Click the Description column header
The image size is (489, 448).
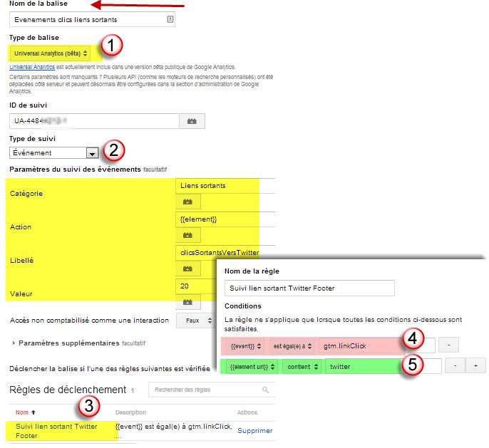point(130,412)
